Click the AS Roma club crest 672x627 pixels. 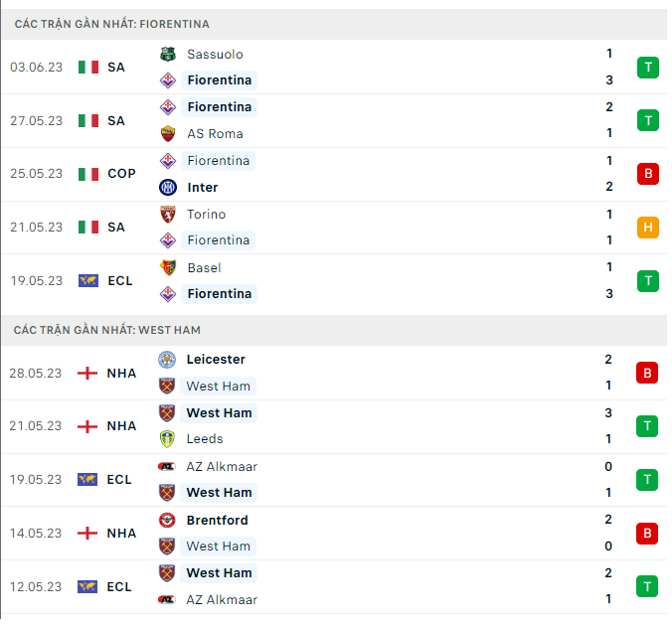[168, 134]
